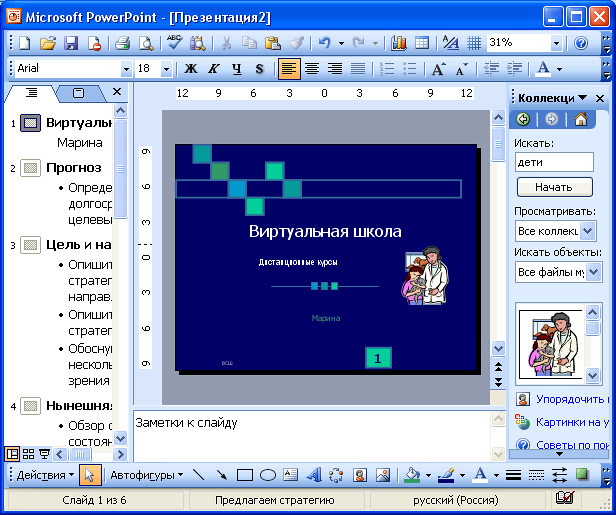Open Print Preview with the magnifier page icon
This screenshot has height=515, width=616.
[146, 43]
